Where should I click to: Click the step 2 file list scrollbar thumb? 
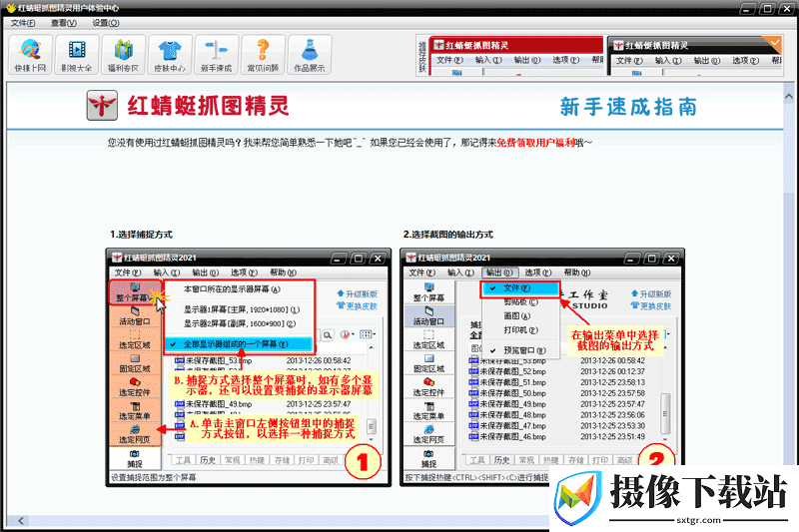[665, 413]
